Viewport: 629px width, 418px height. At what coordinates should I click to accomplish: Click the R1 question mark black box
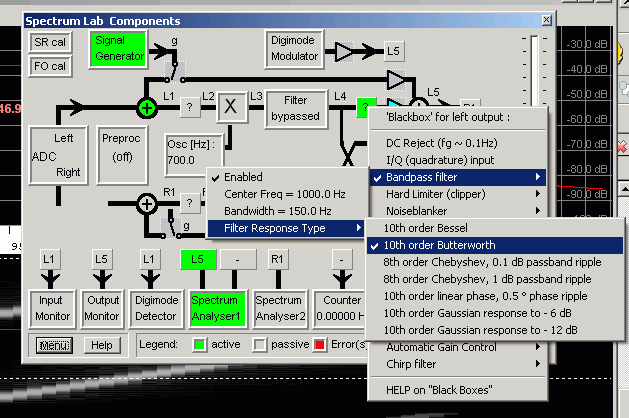[190, 203]
